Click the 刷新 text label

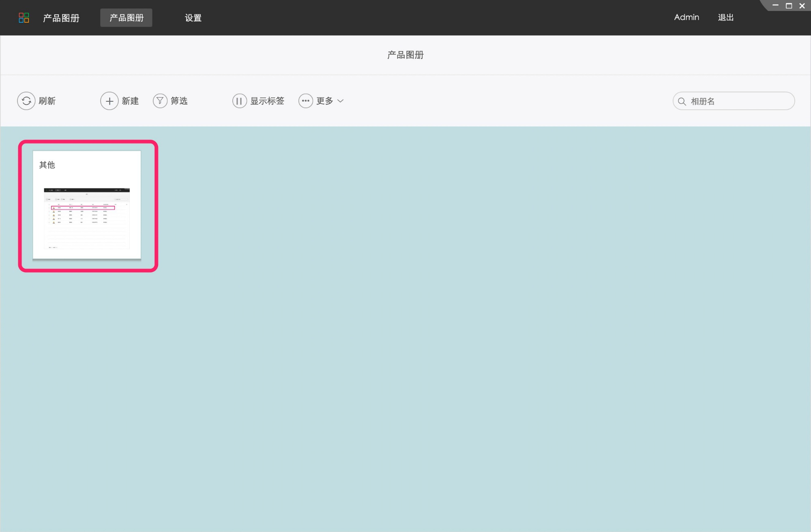coord(47,101)
